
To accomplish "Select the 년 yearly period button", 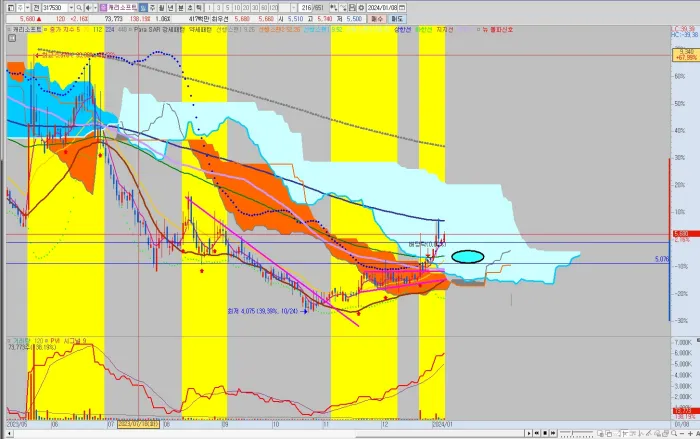I will coord(171,8).
